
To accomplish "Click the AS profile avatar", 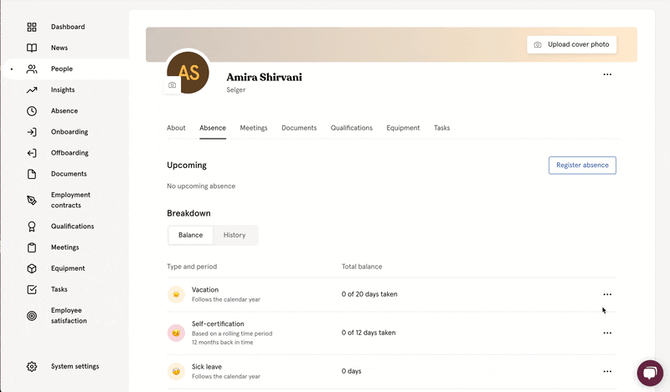I will click(188, 72).
